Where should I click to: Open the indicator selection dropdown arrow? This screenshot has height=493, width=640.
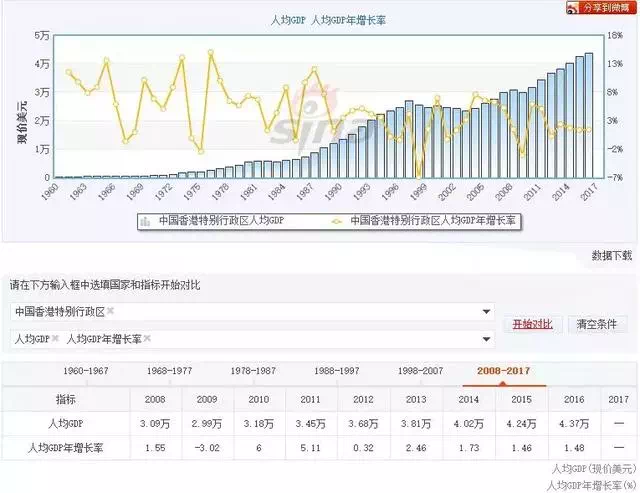pyautogui.click(x=486, y=339)
